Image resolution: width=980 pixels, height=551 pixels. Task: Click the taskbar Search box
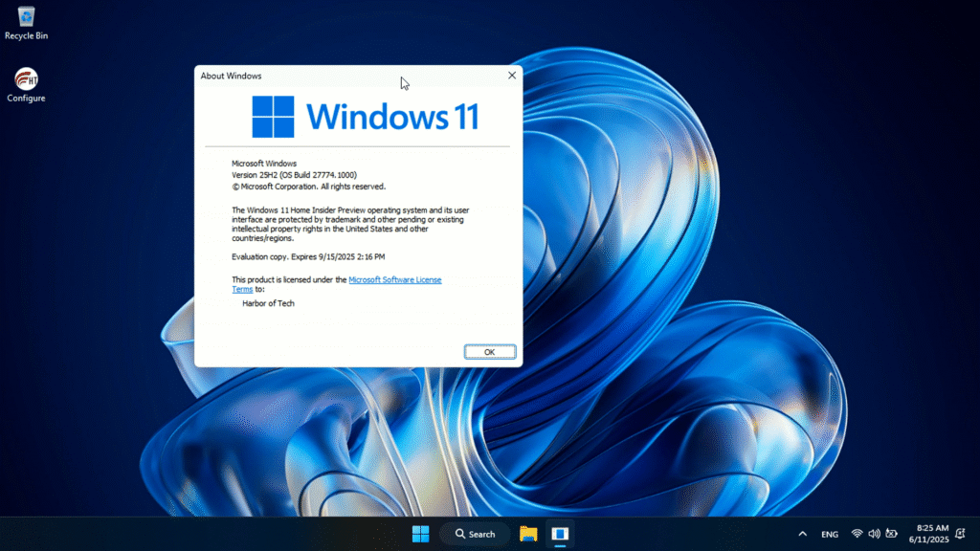click(x=475, y=534)
